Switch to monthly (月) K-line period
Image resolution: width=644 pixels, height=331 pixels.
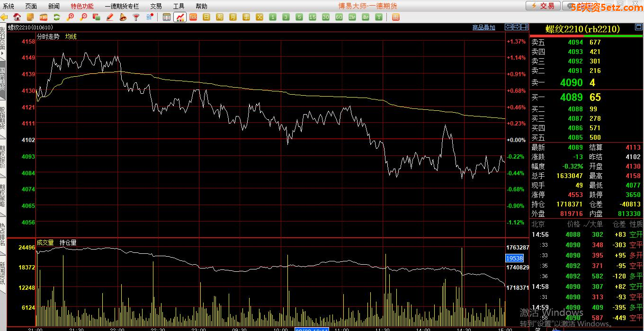point(233,17)
